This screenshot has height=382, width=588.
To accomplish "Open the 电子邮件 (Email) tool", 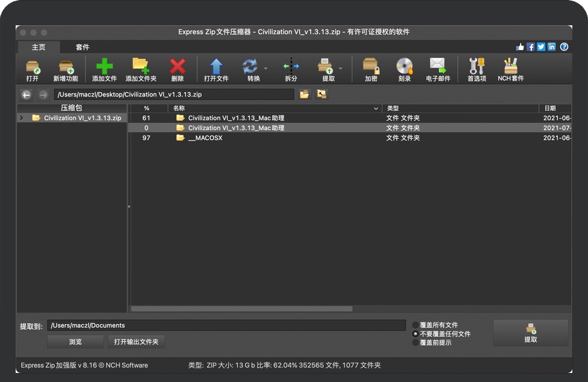I will click(438, 69).
